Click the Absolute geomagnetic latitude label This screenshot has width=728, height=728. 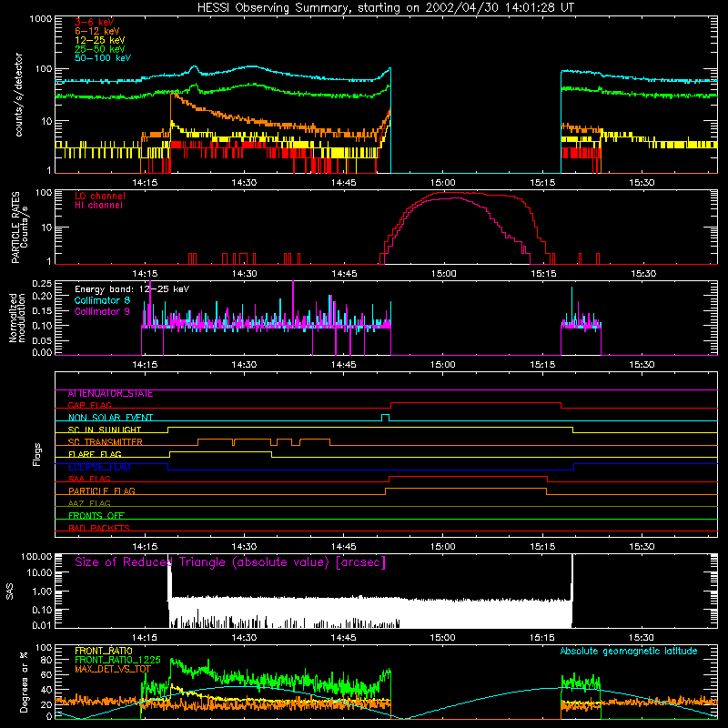629,652
